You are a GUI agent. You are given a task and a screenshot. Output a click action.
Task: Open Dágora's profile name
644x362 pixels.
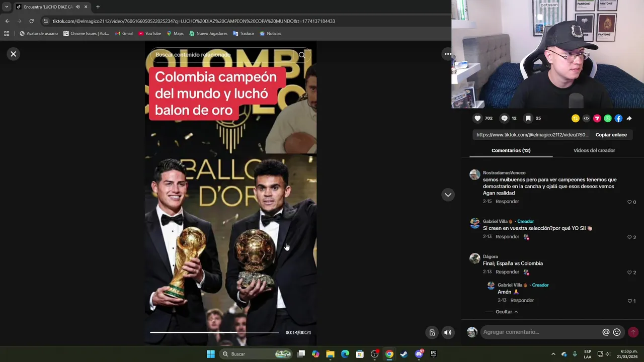coord(490,256)
